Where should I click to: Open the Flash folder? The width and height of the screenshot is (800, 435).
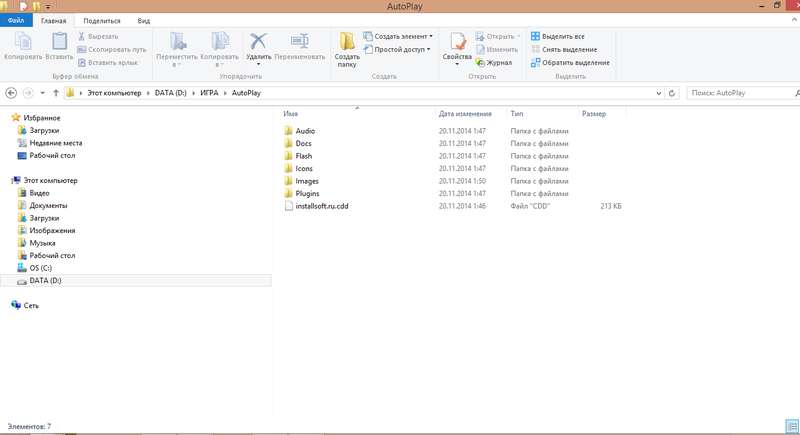point(298,156)
